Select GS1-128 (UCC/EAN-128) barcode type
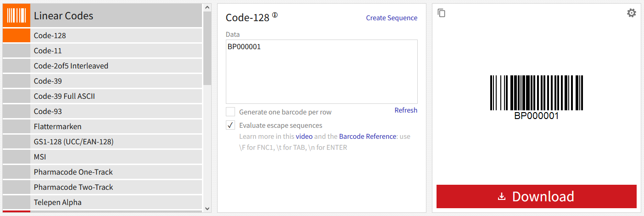The image size is (644, 216). click(73, 142)
